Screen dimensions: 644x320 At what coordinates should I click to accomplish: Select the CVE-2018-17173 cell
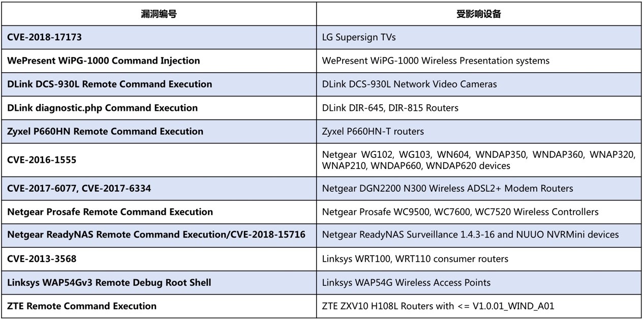pyautogui.click(x=159, y=37)
